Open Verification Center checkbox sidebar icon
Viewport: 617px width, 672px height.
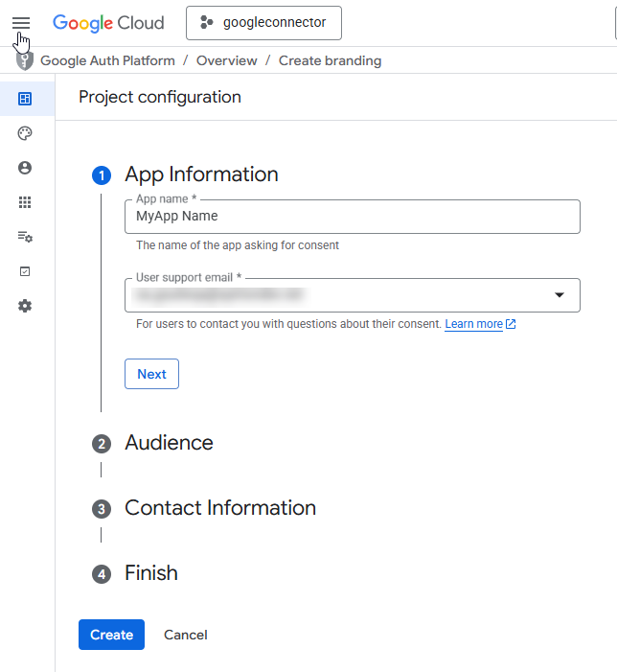tap(25, 271)
